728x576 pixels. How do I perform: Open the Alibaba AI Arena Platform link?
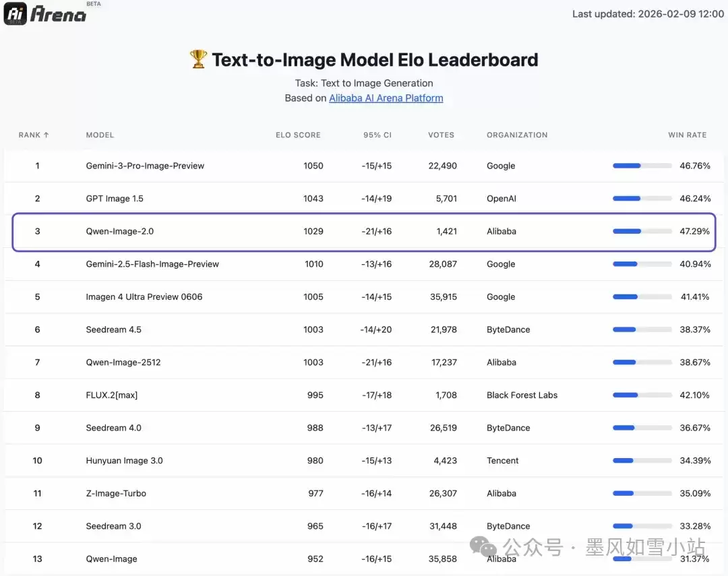(386, 98)
